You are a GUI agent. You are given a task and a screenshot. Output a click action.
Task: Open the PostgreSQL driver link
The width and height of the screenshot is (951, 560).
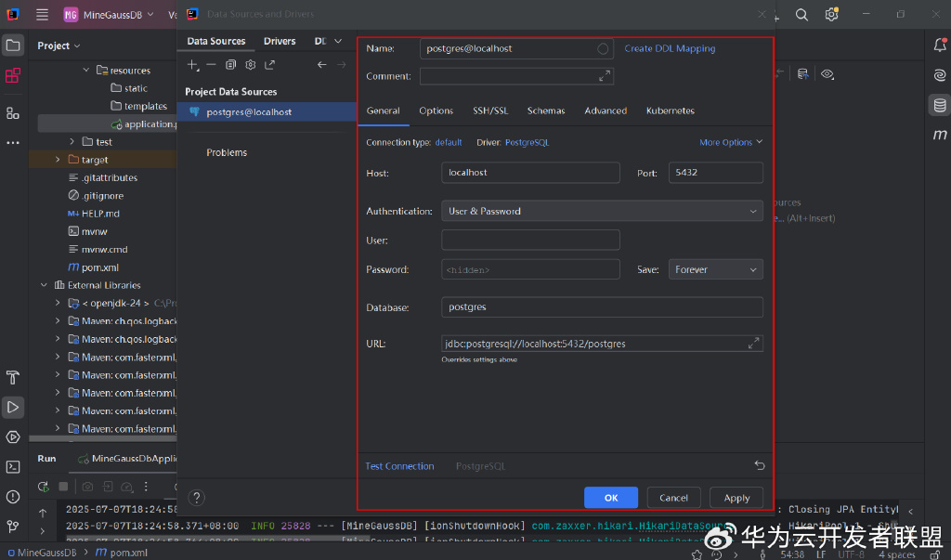[528, 143]
